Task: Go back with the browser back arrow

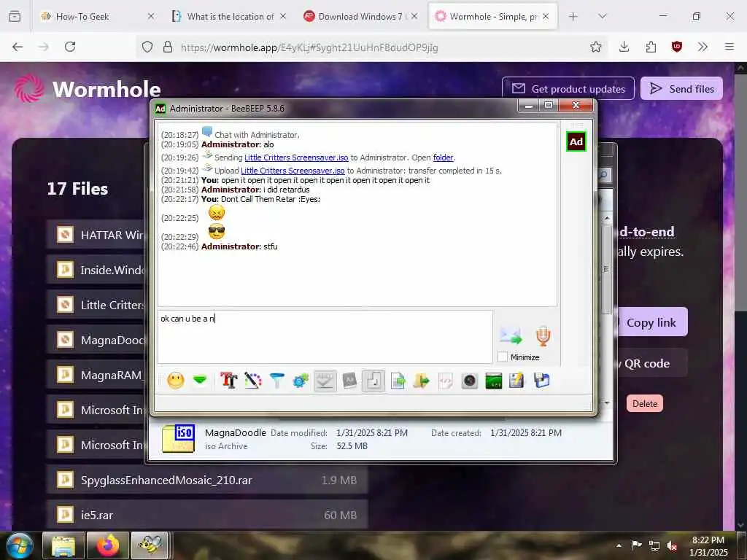Action: click(18, 47)
